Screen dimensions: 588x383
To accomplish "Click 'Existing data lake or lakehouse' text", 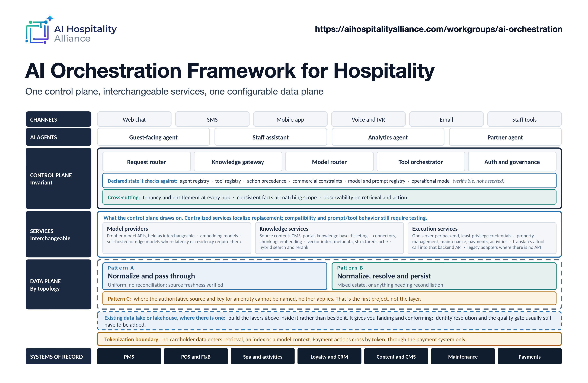I will (x=165, y=318).
